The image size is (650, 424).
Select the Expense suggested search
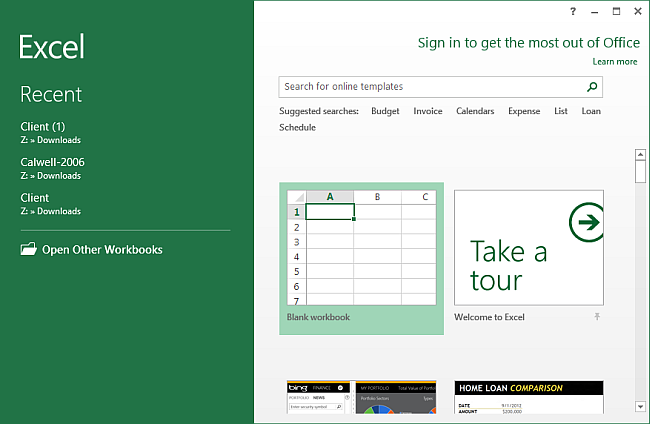[x=524, y=111]
